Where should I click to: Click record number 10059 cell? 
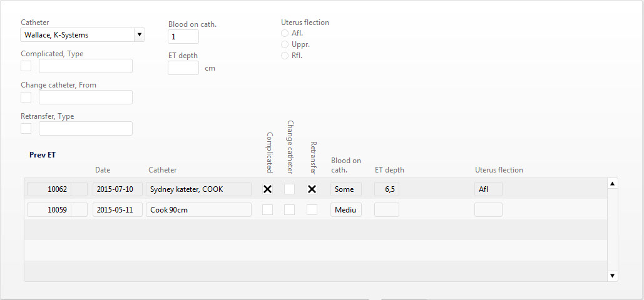48,210
